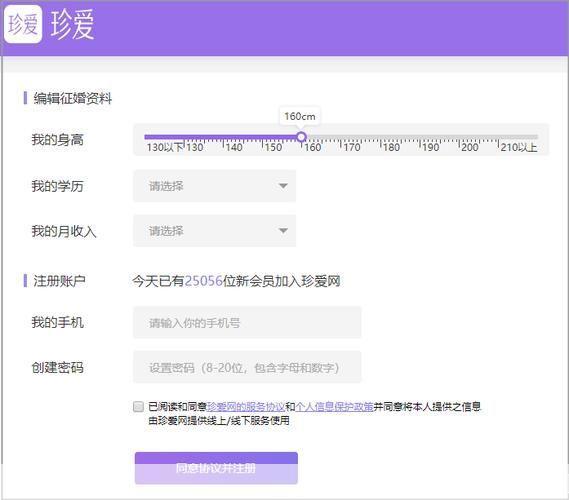569x500 pixels.
Task: Click the height slider round handle
Action: 301,137
